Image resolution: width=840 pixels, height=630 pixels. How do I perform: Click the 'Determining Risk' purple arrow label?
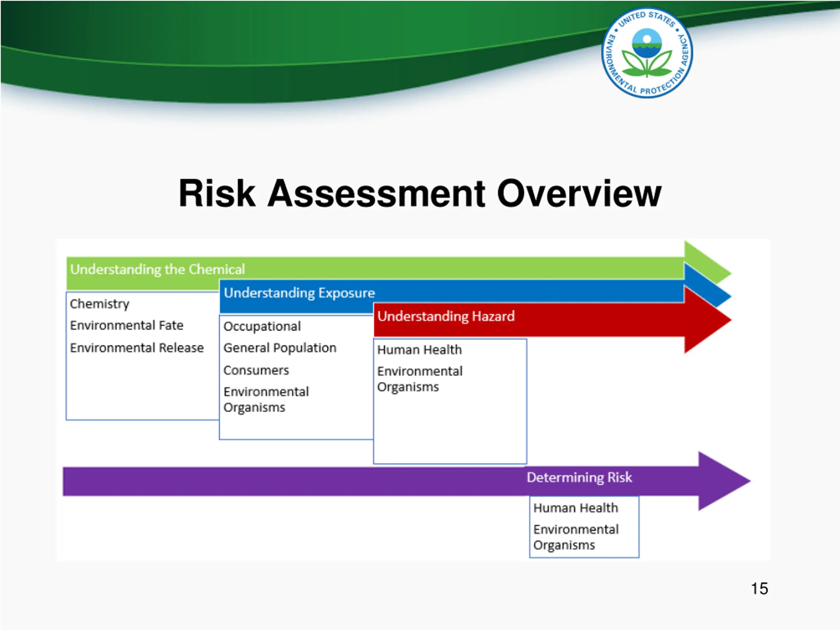click(579, 477)
